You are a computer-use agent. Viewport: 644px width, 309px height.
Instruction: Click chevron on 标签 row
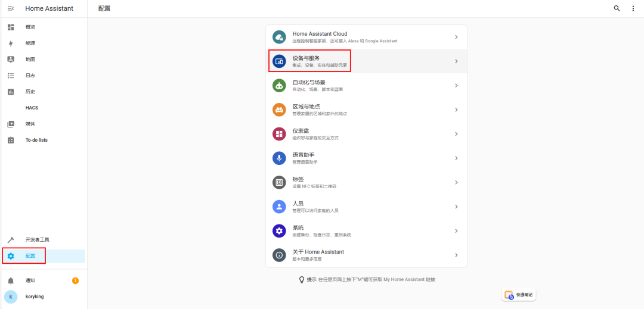point(456,182)
